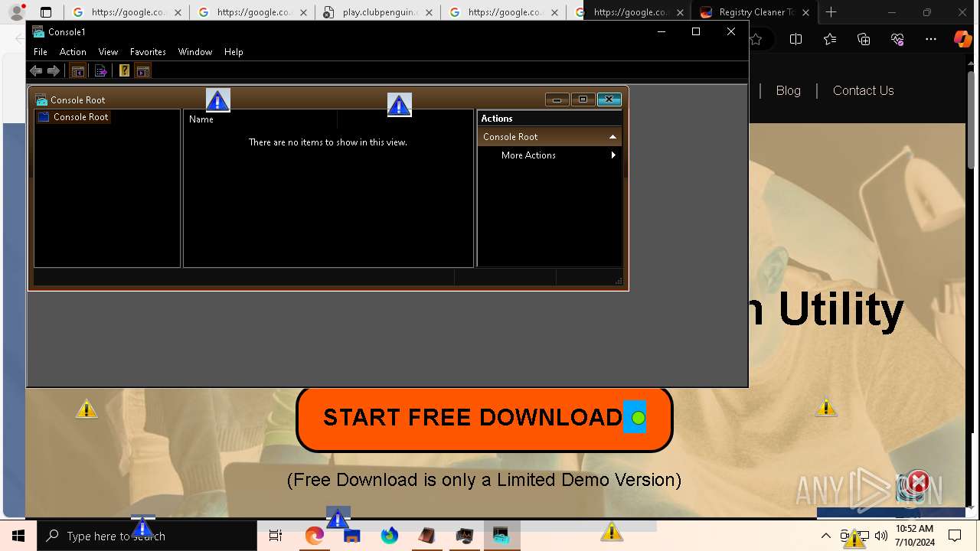Toggle Show/Hide Action Pane toolbar icon
The image size is (980, 551).
point(142,71)
